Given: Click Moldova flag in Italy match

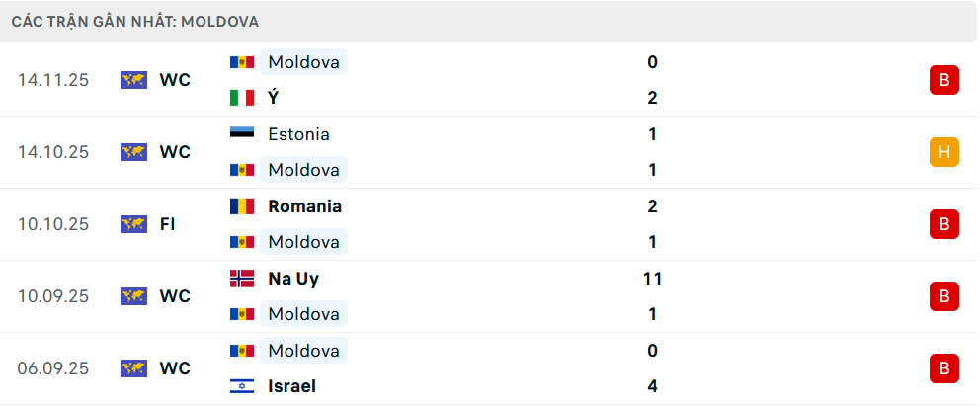Looking at the screenshot, I should tap(242, 62).
